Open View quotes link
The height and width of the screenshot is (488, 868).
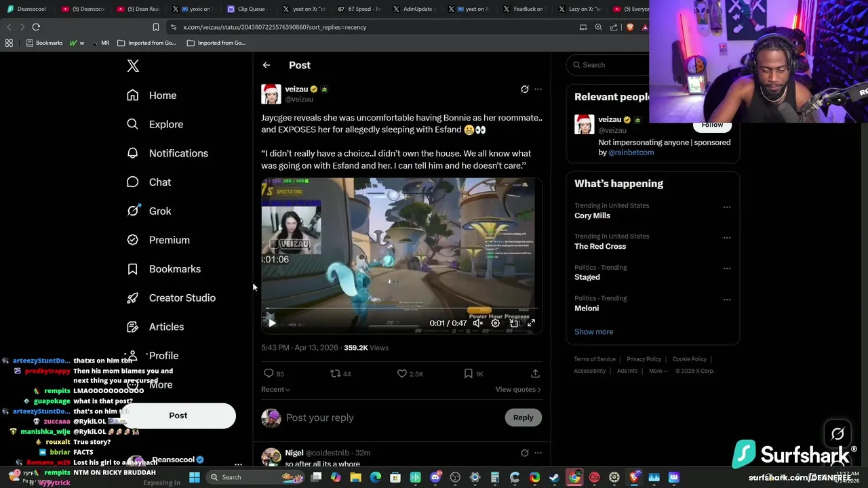pos(518,389)
